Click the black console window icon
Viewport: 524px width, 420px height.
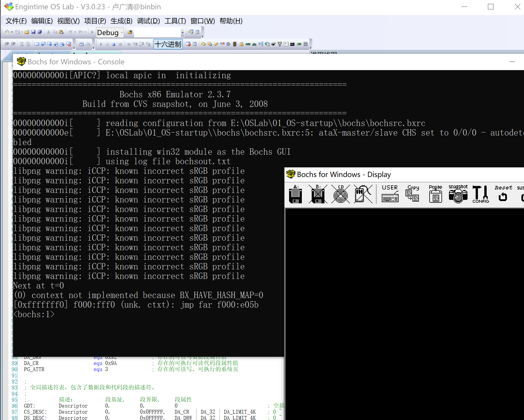(x=292, y=44)
